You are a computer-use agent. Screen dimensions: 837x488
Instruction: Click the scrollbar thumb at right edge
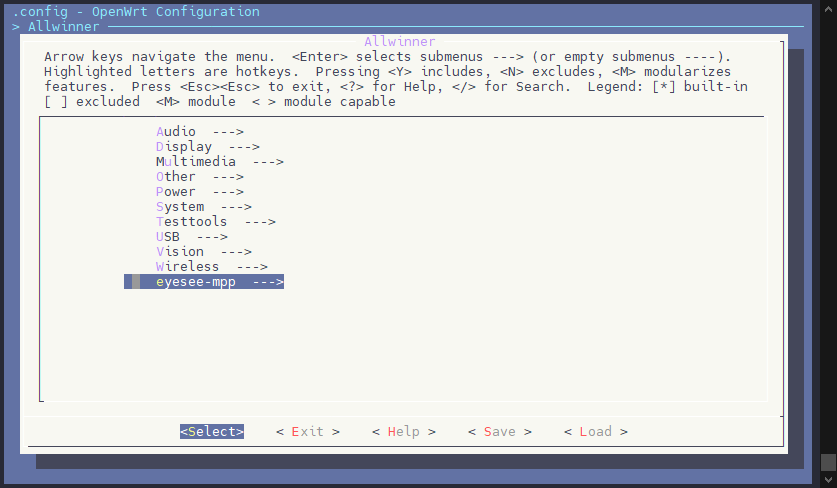click(828, 462)
